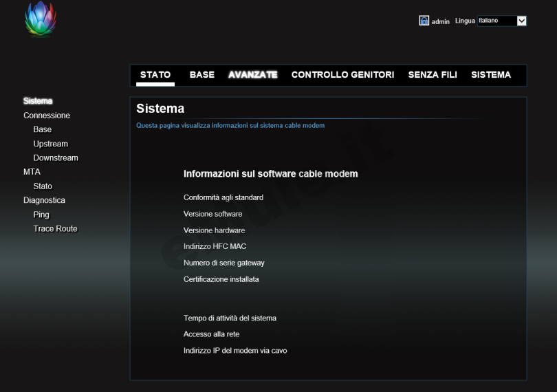Click 'Numero di serie gateway' label
557x392 pixels.
(x=223, y=263)
